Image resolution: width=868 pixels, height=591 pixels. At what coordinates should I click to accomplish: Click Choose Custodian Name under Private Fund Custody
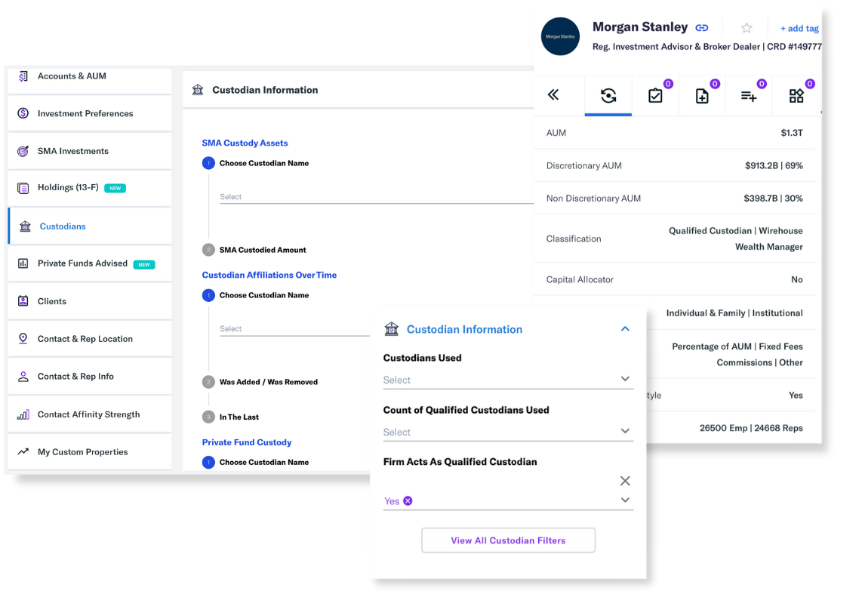tap(264, 462)
